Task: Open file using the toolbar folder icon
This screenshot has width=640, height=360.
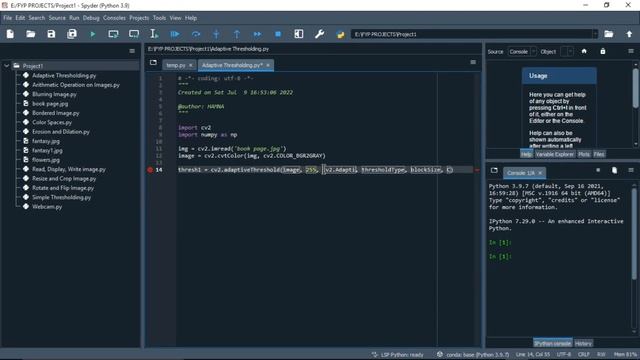Action: click(x=31, y=34)
